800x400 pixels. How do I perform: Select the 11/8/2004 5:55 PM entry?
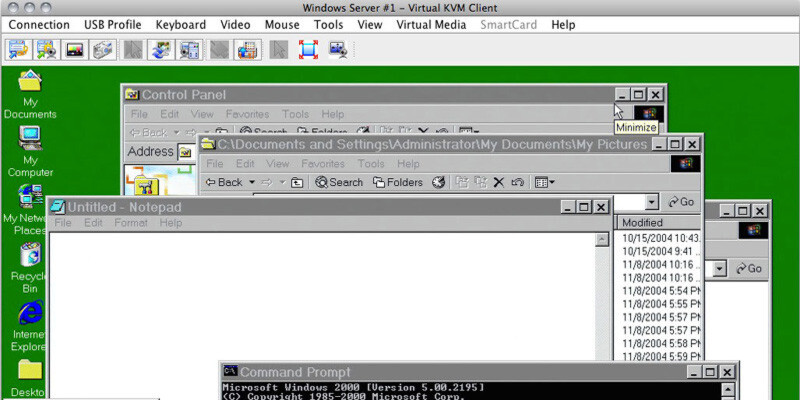tap(661, 304)
